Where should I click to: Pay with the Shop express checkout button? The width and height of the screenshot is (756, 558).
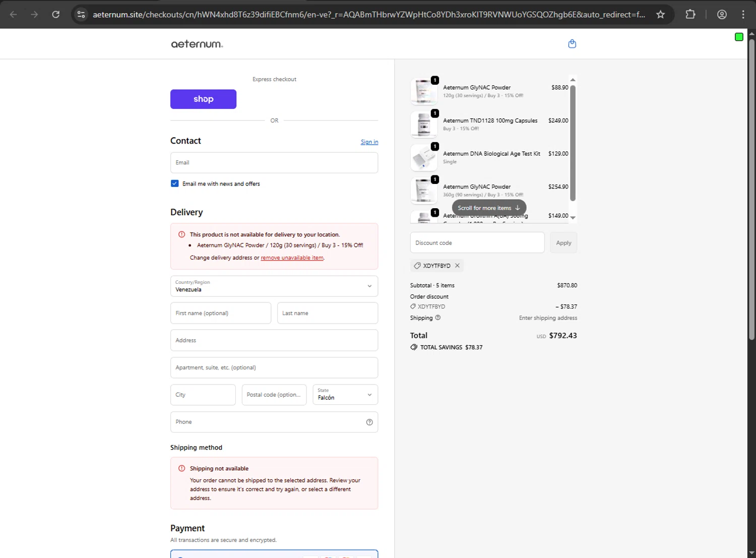click(203, 99)
